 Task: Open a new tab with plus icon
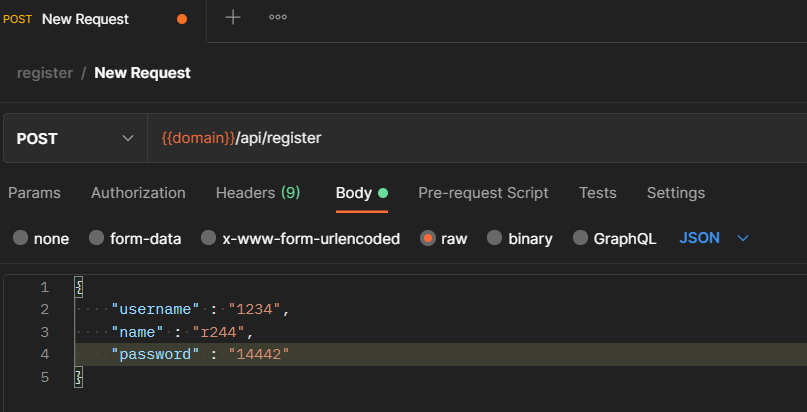coord(233,18)
